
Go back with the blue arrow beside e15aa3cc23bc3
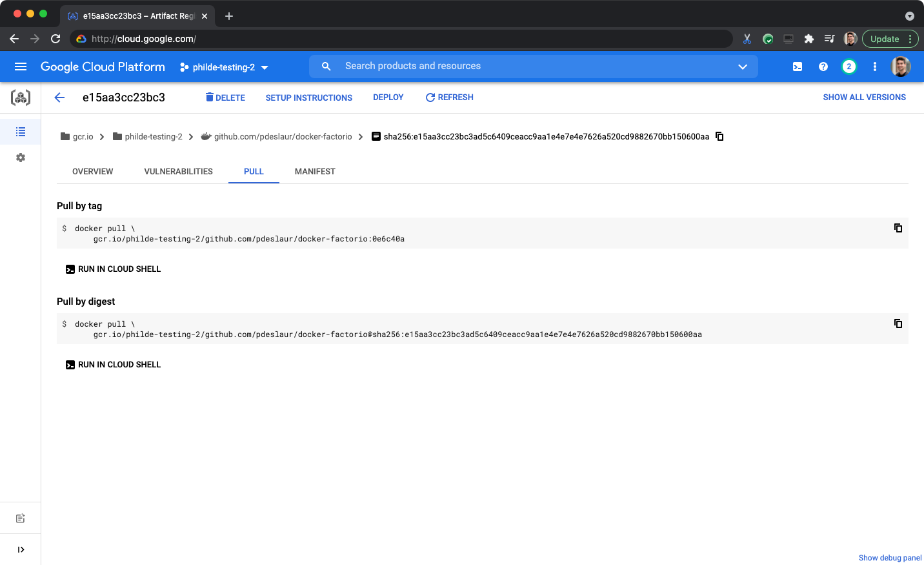click(59, 98)
